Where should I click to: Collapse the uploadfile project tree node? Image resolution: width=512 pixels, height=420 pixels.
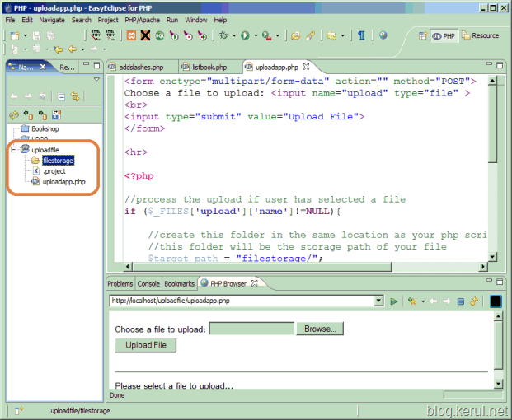click(x=14, y=150)
